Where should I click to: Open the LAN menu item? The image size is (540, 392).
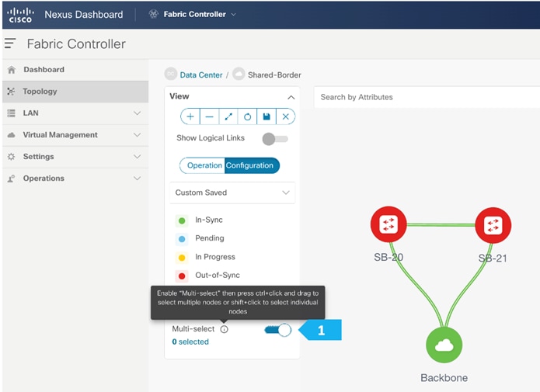[x=75, y=113]
